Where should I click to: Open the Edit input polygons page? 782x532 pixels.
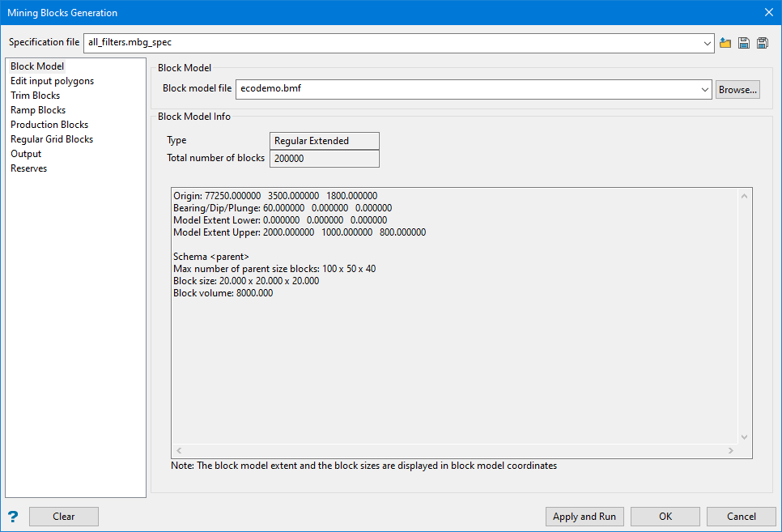click(x=52, y=81)
